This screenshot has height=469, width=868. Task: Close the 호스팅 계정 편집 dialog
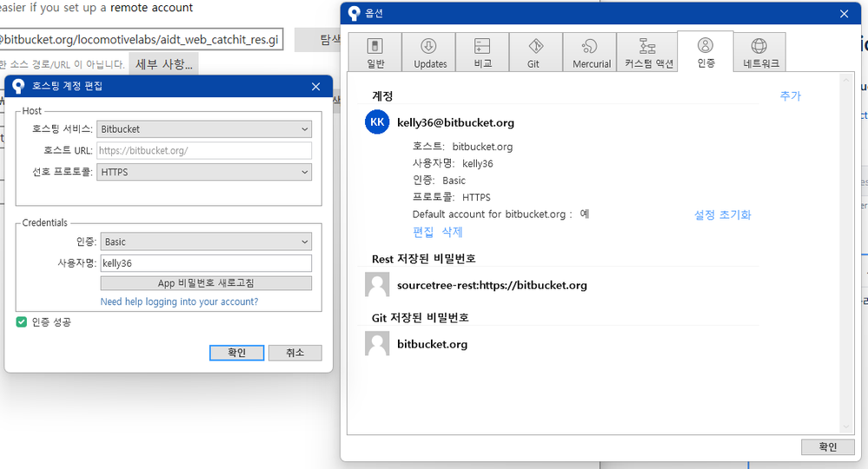[315, 86]
